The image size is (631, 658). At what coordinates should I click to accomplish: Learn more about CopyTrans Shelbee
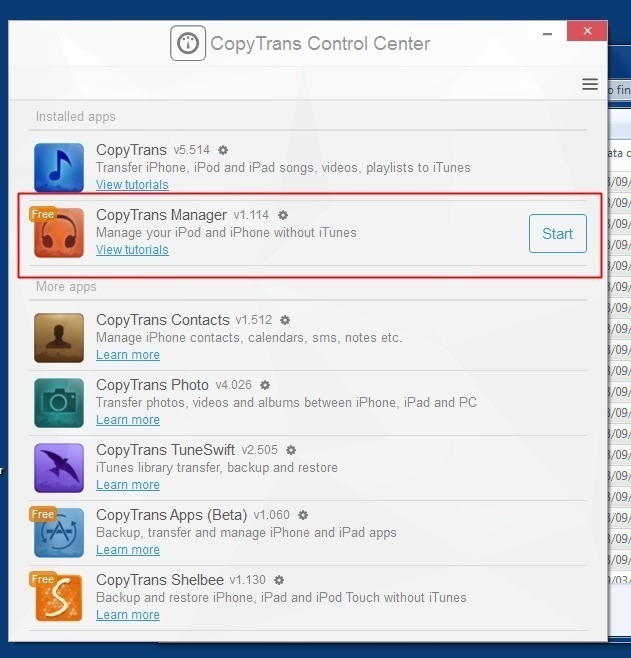(x=128, y=615)
